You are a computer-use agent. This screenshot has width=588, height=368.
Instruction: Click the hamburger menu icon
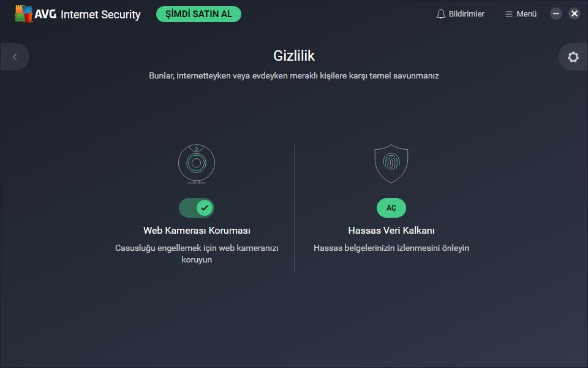pos(508,14)
